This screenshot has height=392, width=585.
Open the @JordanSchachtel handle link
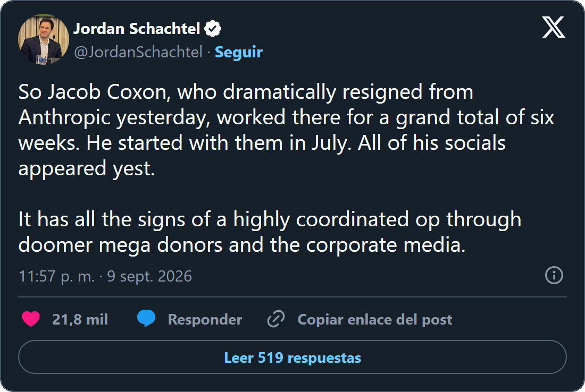138,52
